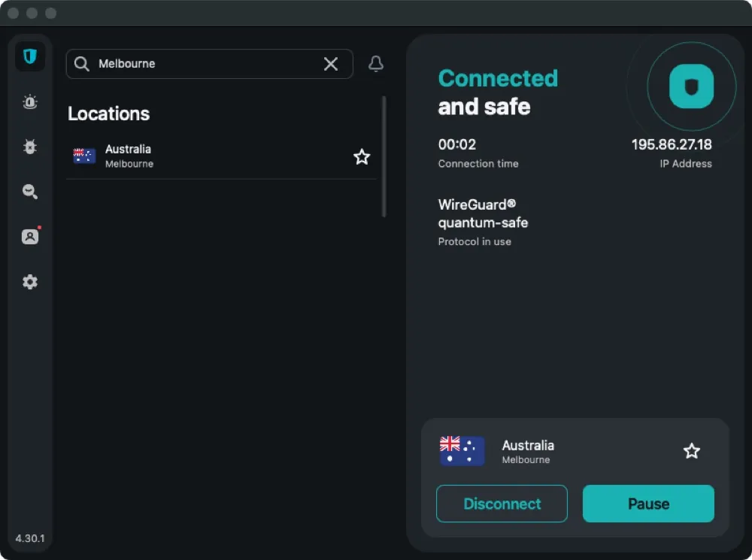This screenshot has height=560, width=752.
Task: Click the Australian flag on connected card
Action: click(x=462, y=451)
